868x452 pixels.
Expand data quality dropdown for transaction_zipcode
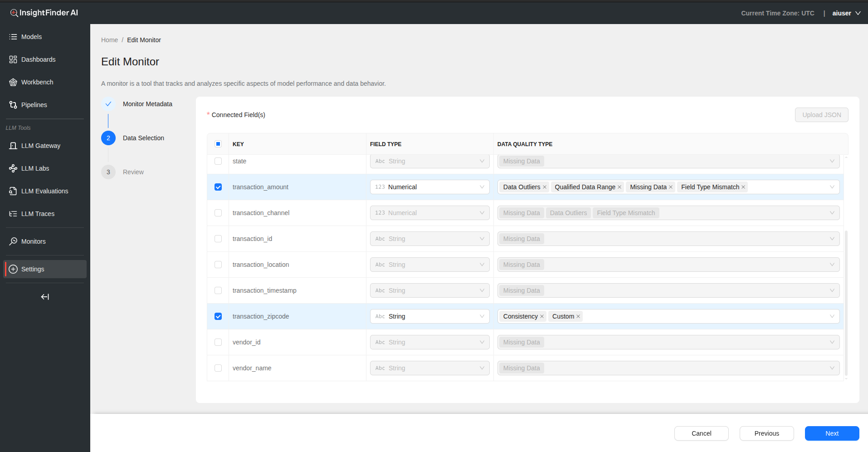point(832,316)
